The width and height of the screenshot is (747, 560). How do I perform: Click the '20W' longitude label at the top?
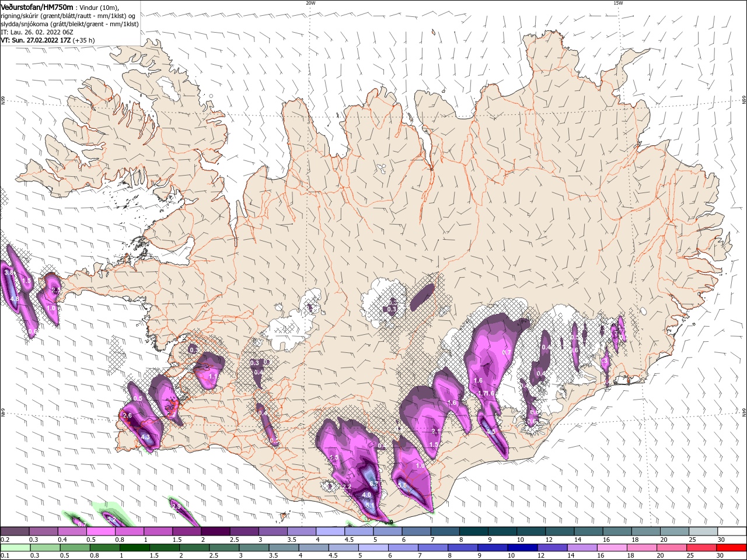310,3
